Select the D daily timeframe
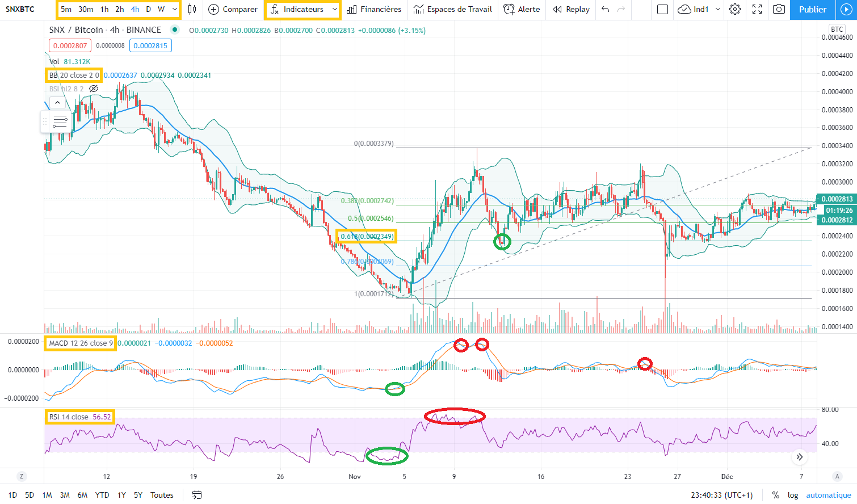 click(149, 9)
